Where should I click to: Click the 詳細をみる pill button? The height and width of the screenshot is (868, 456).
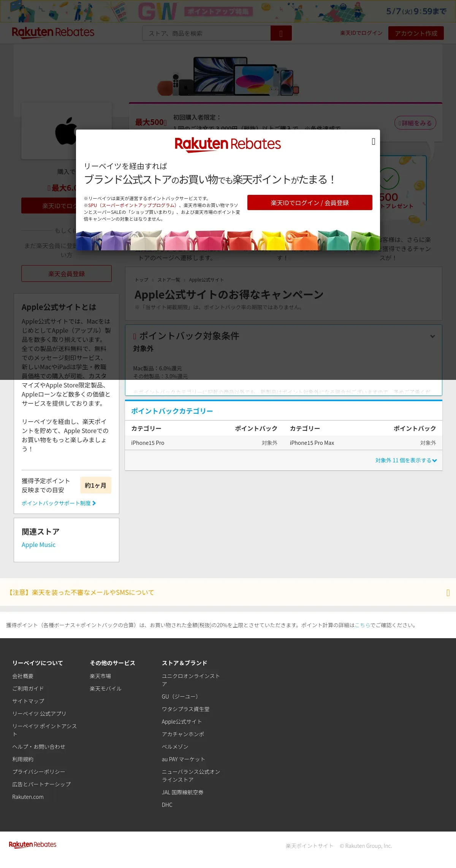click(415, 123)
